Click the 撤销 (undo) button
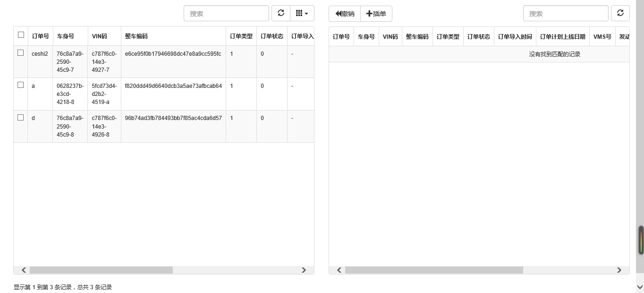 coord(345,14)
